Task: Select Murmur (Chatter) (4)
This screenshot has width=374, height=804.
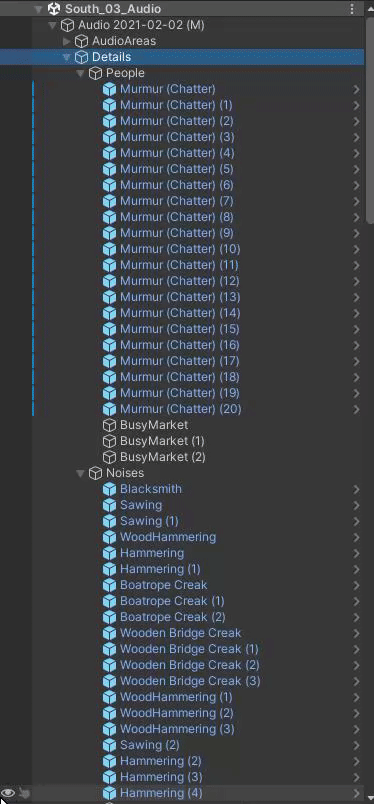Action: 177,153
